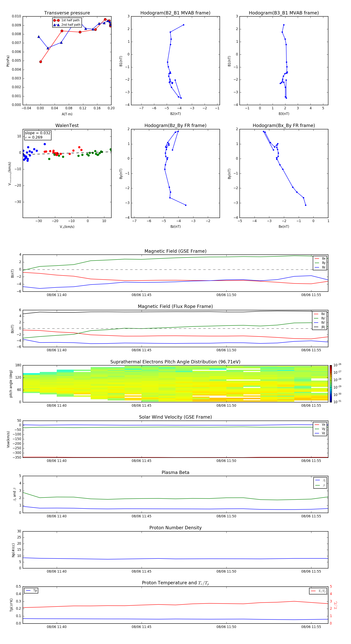Click the 'Hodogram(Bz_By FR frame)' title
351x644 pixels.
coord(175,125)
